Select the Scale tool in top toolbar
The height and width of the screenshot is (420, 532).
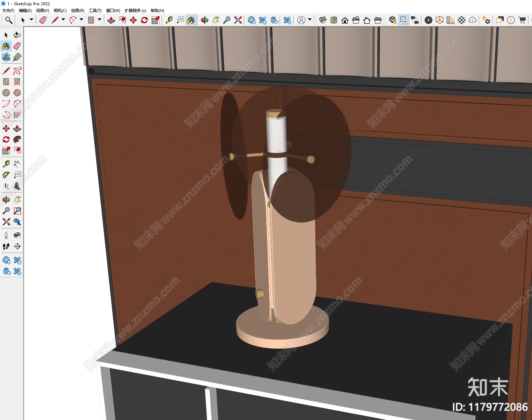click(155, 20)
